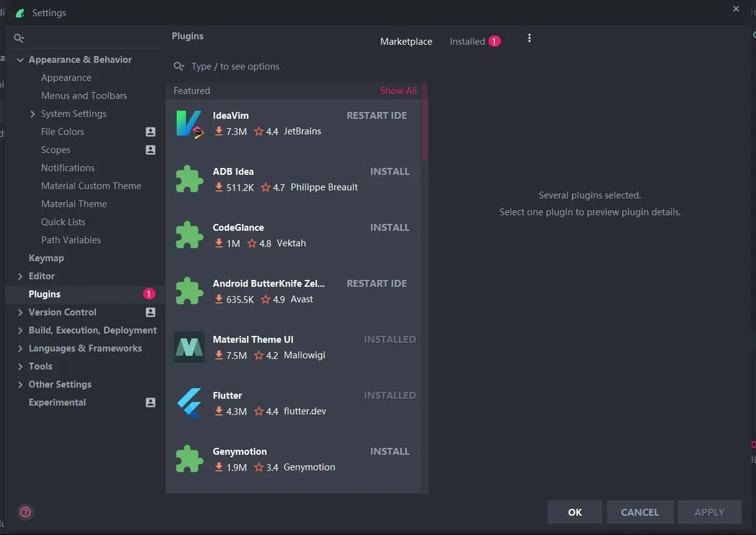
Task: Click the File Colors project-level icon
Action: pos(151,132)
